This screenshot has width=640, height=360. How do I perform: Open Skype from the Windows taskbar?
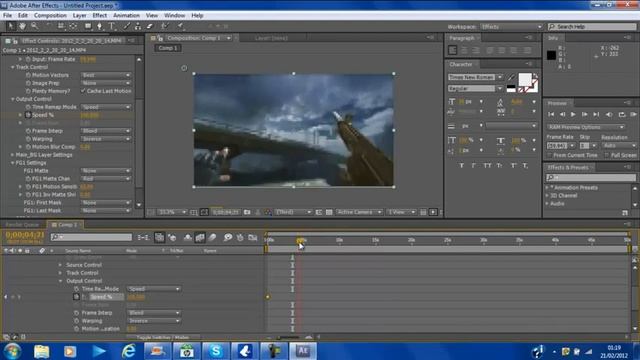(216, 351)
